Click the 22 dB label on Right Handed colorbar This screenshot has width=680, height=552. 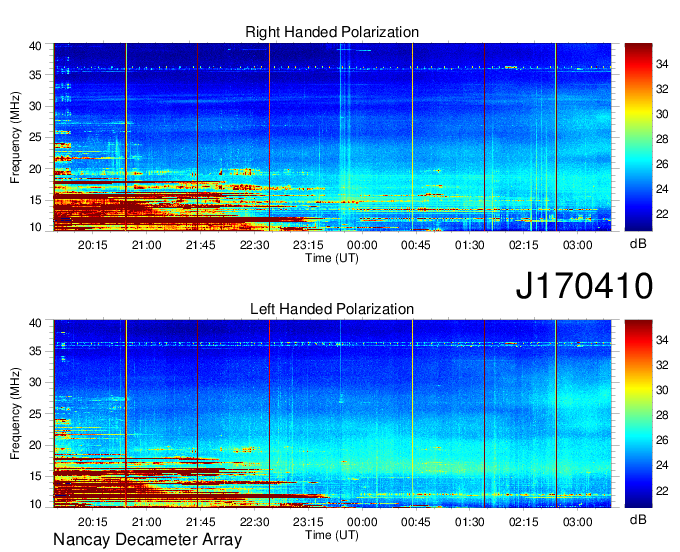click(662, 214)
